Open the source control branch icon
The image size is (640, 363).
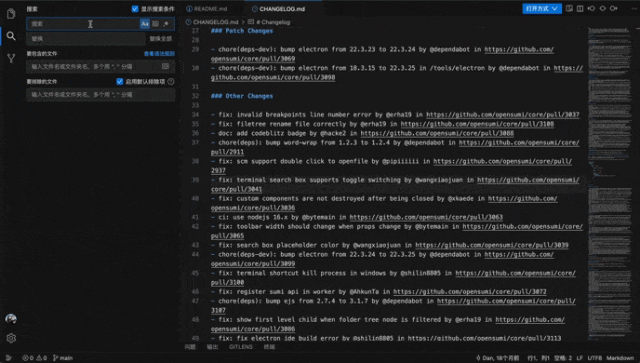pos(11,58)
